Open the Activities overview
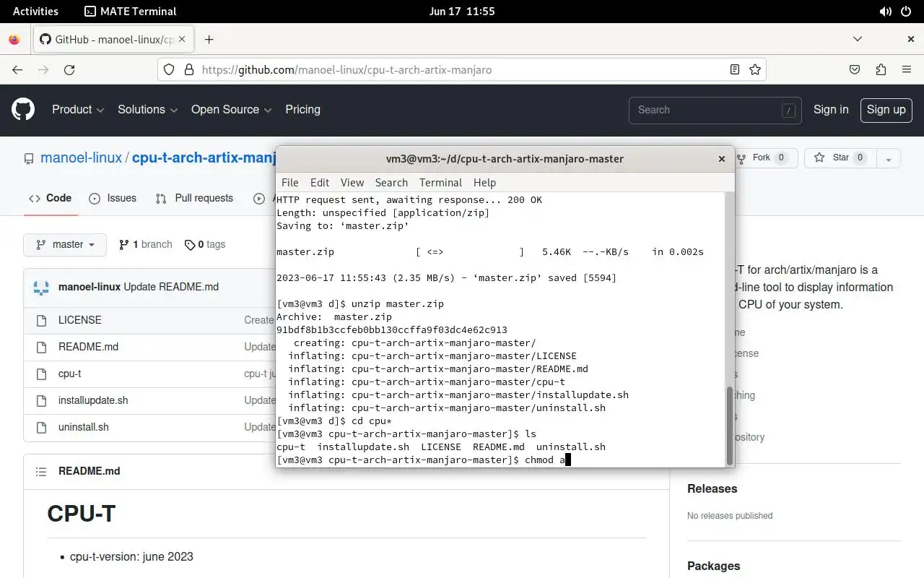Image resolution: width=924 pixels, height=578 pixels. [35, 12]
